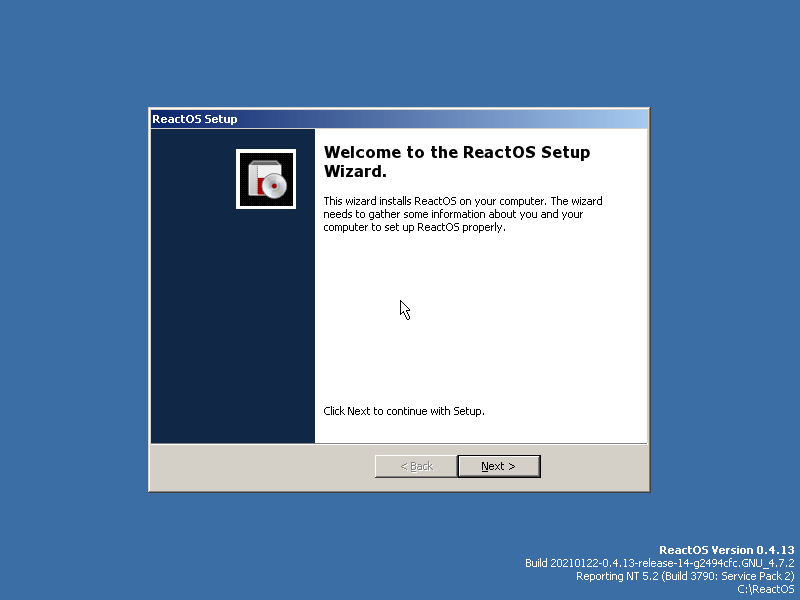Viewport: 800px width, 600px height.
Task: Click the 'Welcome to the ReactOS Setup Wizard' heading
Action: 457,161
